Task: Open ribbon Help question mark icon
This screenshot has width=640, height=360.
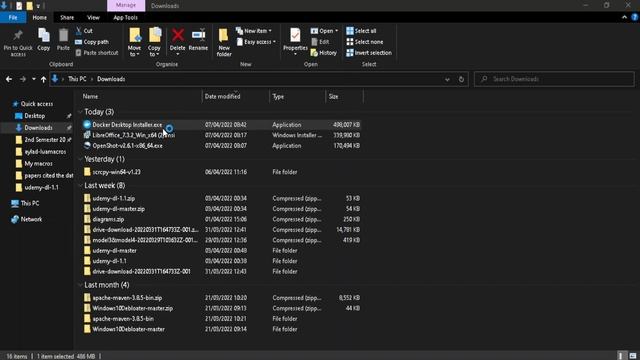Action: (x=634, y=17)
